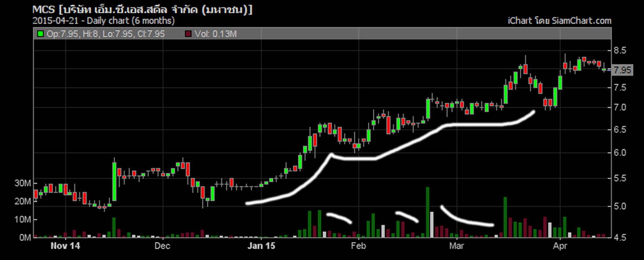The width and height of the screenshot is (644, 260).
Task: Click the green price legend swatch
Action: coord(41,34)
